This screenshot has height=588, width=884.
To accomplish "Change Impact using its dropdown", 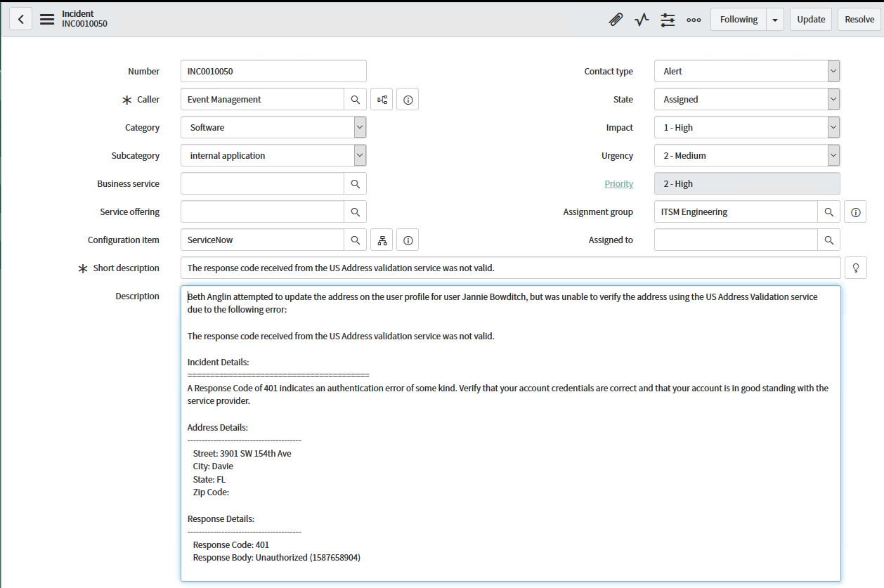I will 833,127.
